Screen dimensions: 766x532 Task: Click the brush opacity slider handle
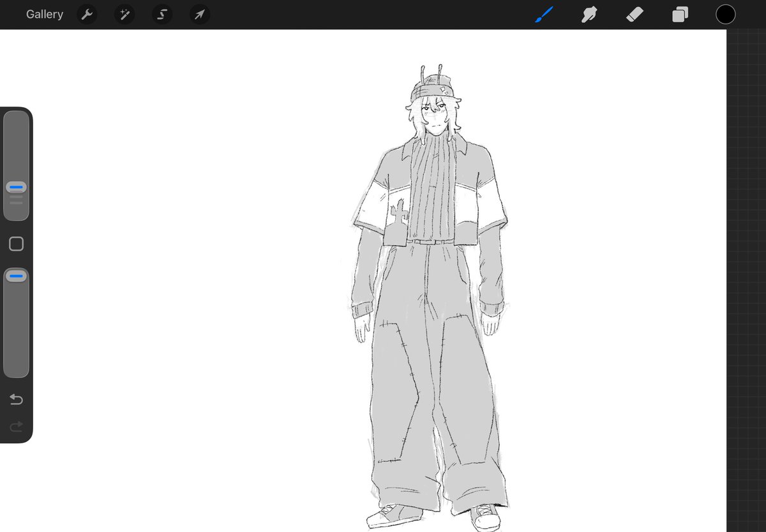16,276
